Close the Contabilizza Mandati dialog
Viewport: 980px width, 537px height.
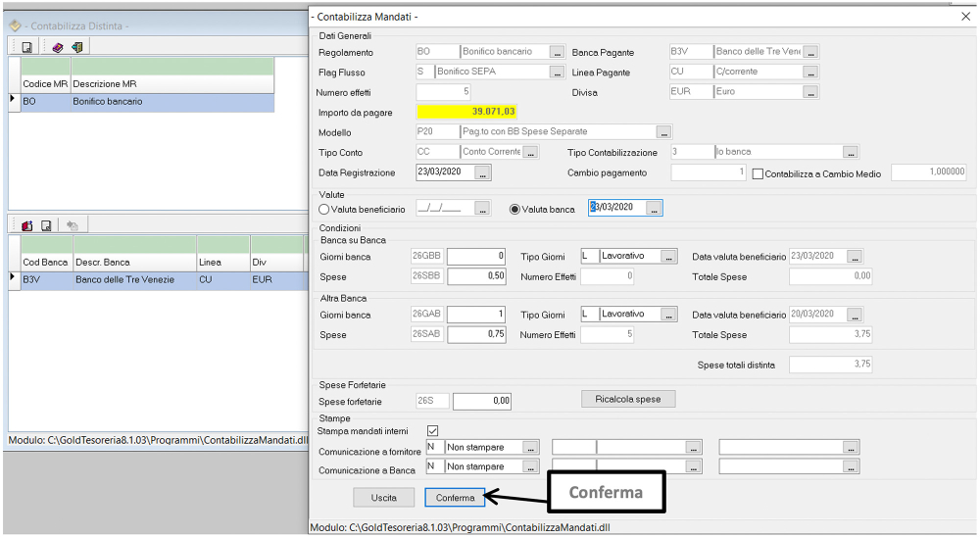point(965,17)
